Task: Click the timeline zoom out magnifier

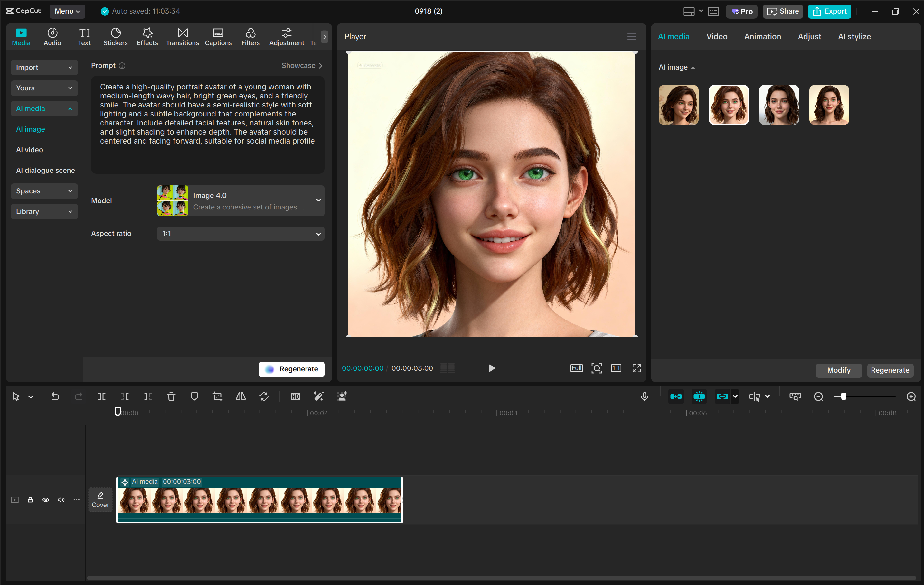Action: coord(818,397)
